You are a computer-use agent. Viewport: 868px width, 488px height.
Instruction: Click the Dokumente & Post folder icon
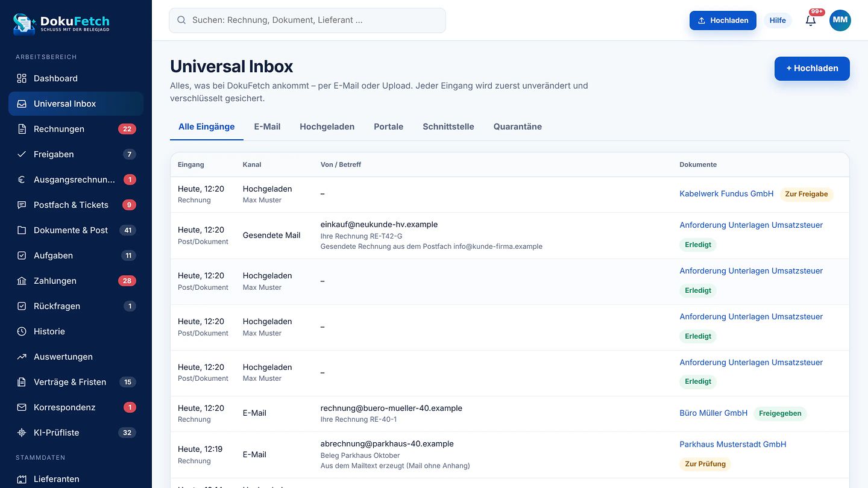coord(22,230)
